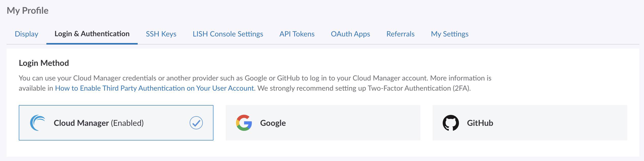Click the Google logo icon
Viewport: 644px width, 161px height.
point(244,123)
